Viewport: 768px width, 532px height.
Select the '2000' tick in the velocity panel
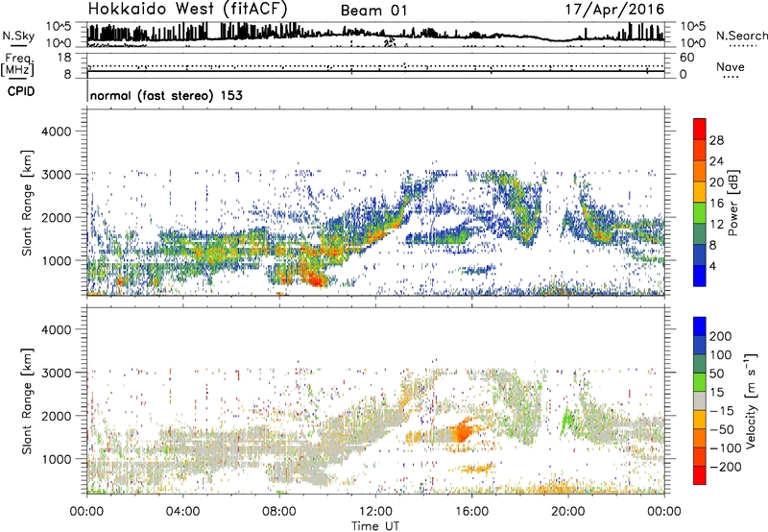click(56, 416)
